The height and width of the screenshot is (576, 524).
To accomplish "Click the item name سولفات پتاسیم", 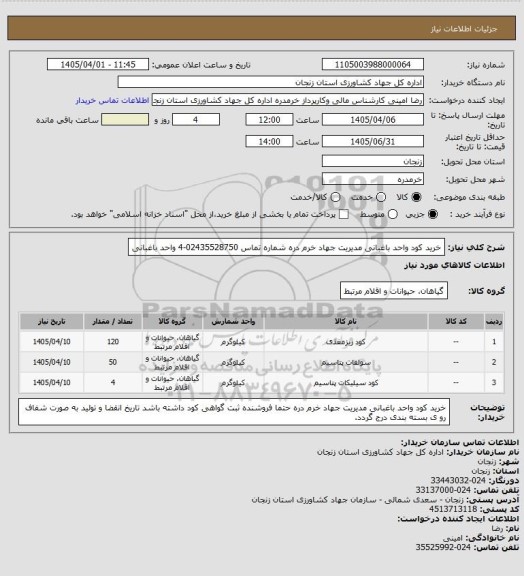I will [x=345, y=363].
